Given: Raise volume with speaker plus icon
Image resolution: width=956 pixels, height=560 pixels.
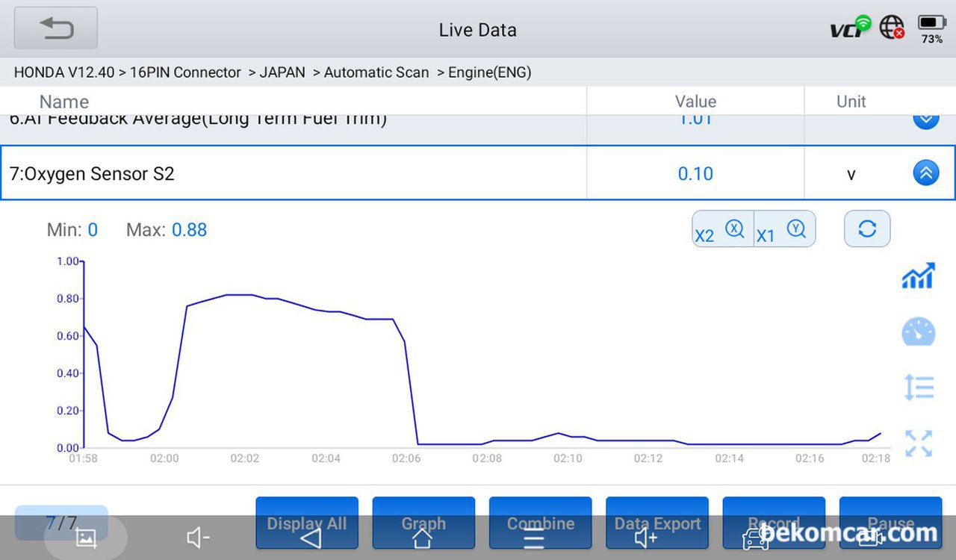Looking at the screenshot, I should 646,538.
